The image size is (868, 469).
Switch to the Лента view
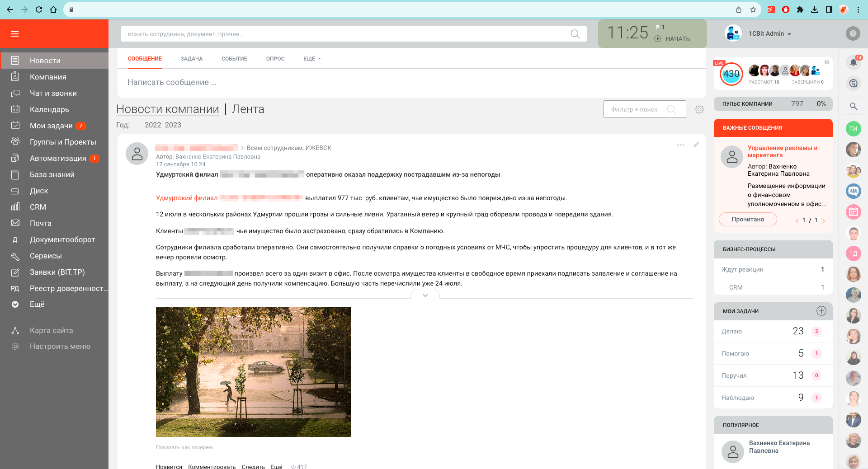click(x=248, y=109)
